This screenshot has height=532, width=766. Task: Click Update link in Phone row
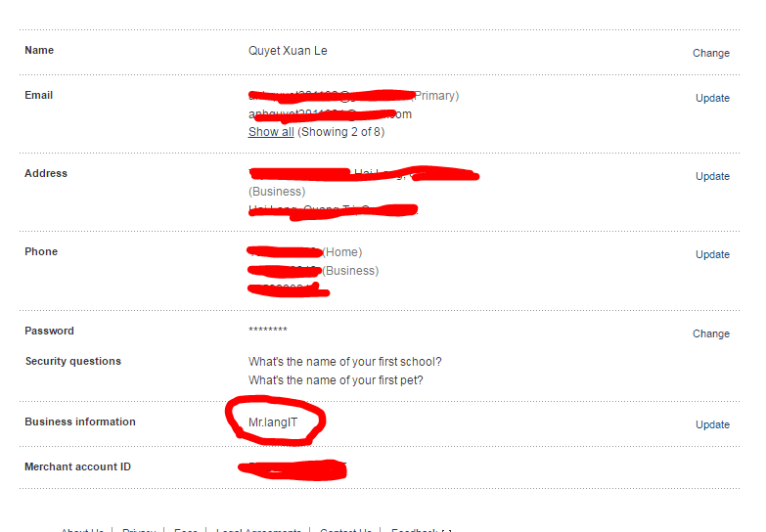(x=712, y=254)
